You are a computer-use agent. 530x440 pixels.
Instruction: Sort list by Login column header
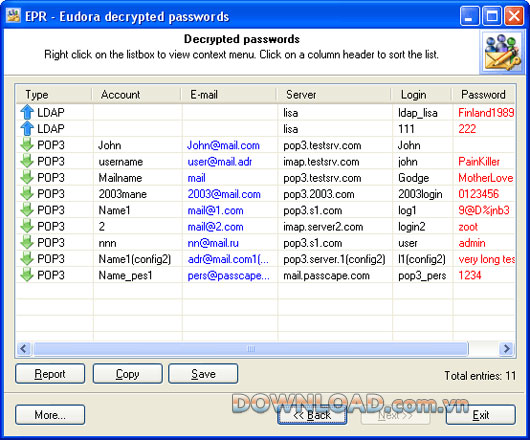pos(421,95)
